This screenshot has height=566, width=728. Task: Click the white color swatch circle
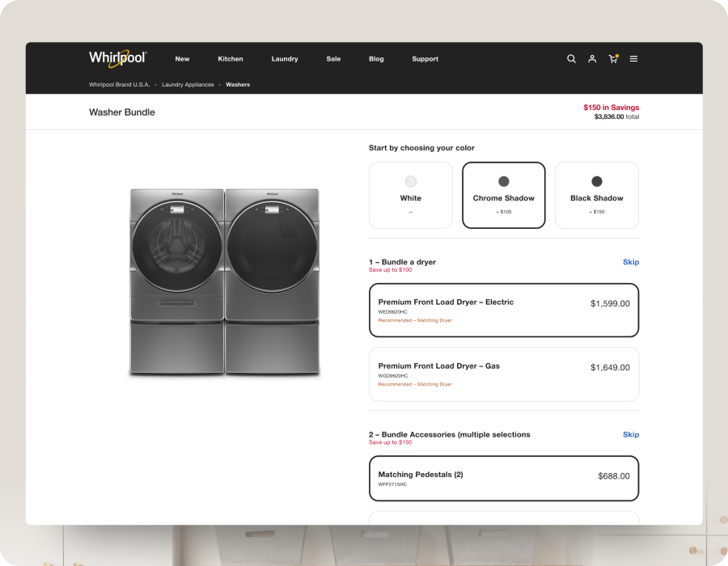click(410, 181)
